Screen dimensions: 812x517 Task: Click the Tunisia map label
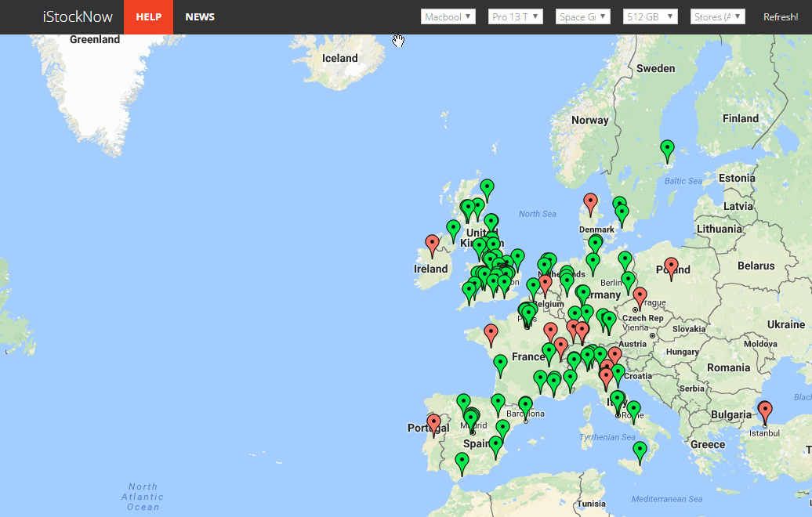coord(592,504)
